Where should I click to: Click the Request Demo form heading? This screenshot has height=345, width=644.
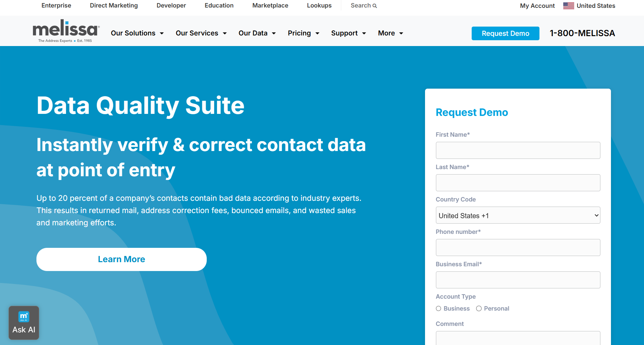click(x=472, y=112)
